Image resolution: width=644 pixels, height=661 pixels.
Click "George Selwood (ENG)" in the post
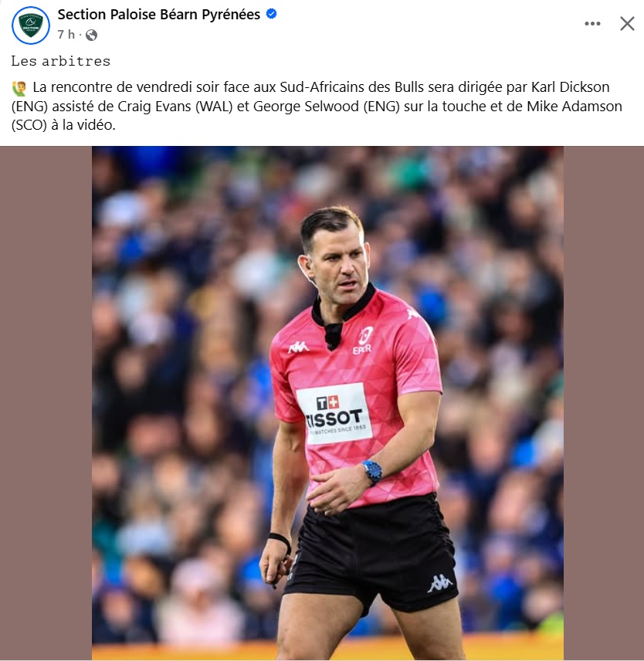coord(326,107)
